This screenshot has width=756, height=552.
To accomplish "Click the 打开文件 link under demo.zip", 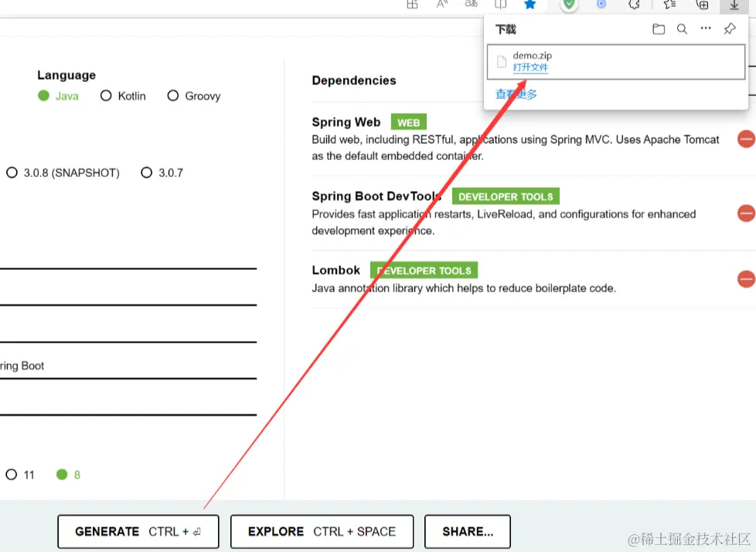I will coord(530,67).
